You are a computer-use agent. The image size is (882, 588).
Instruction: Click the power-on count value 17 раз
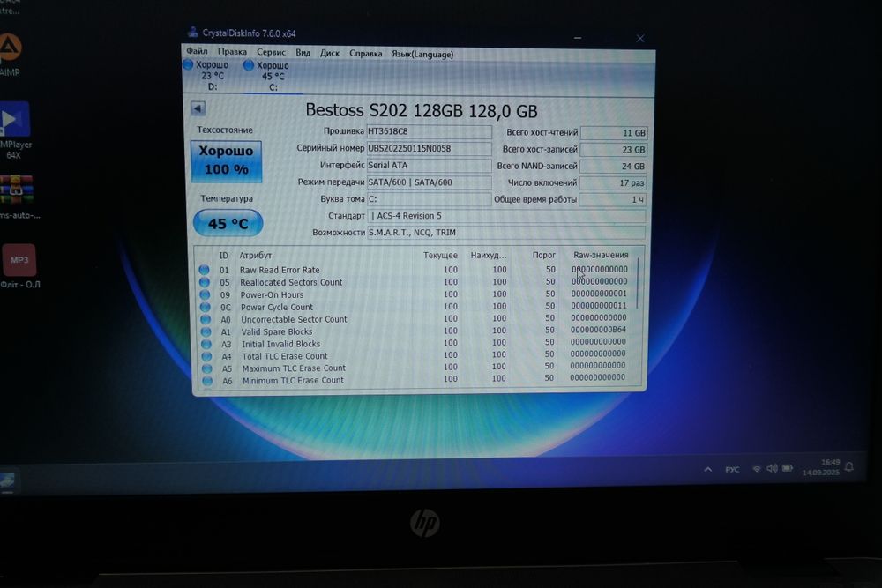point(613,182)
